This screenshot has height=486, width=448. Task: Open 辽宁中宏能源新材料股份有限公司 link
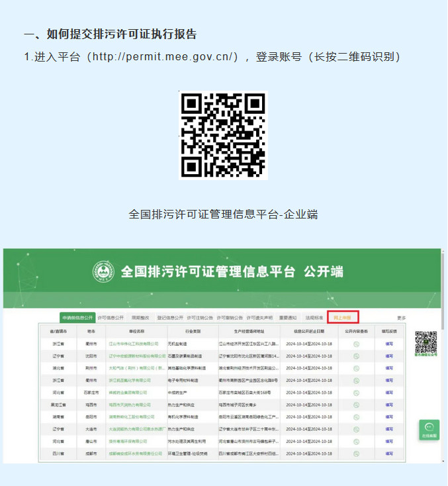pos(137,356)
